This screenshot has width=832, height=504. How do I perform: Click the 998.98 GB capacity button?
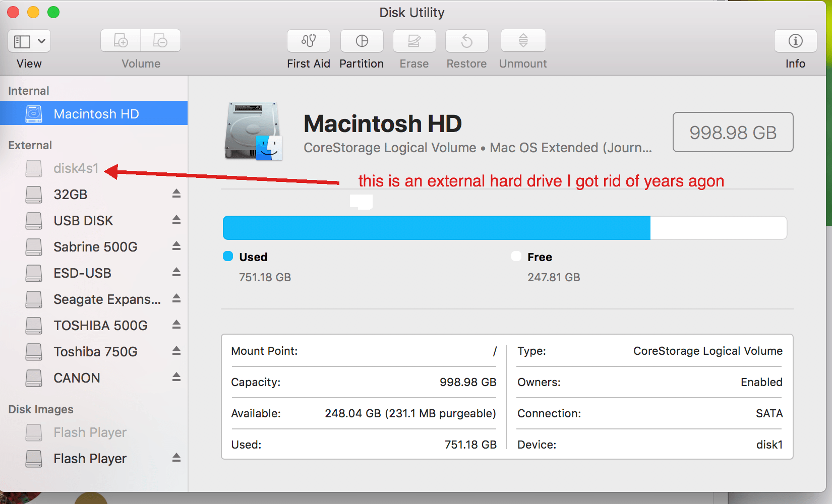[732, 132]
